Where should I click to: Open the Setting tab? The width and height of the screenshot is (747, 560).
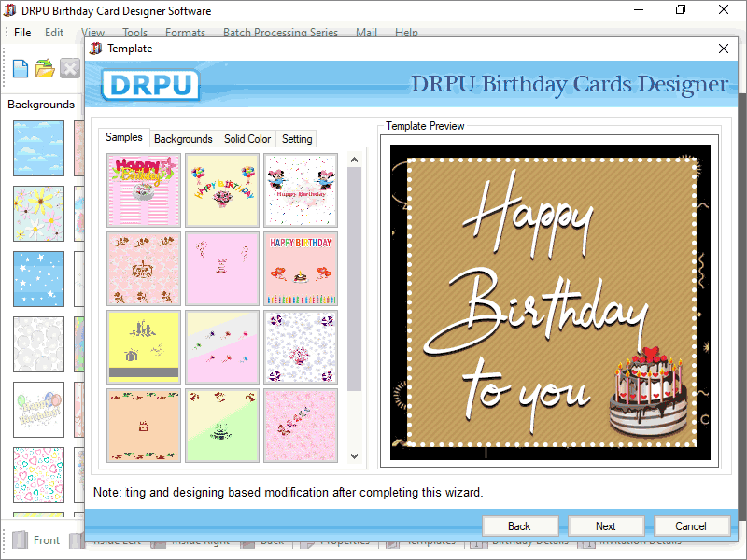tap(296, 138)
